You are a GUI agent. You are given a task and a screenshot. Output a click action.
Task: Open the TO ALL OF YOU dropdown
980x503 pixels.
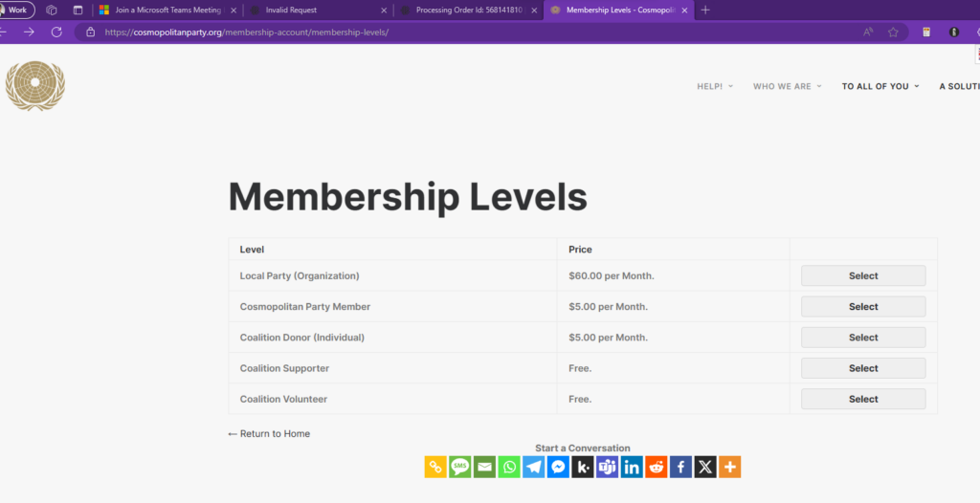[x=880, y=86]
